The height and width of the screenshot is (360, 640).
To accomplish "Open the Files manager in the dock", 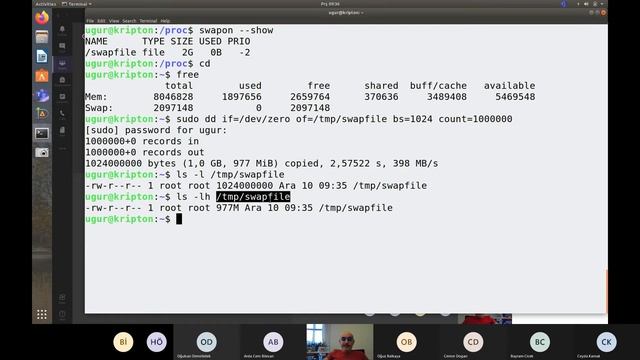I will tap(42, 37).
